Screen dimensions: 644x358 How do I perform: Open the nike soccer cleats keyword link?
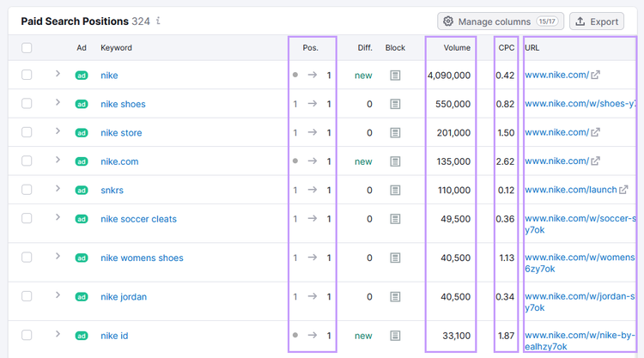139,219
